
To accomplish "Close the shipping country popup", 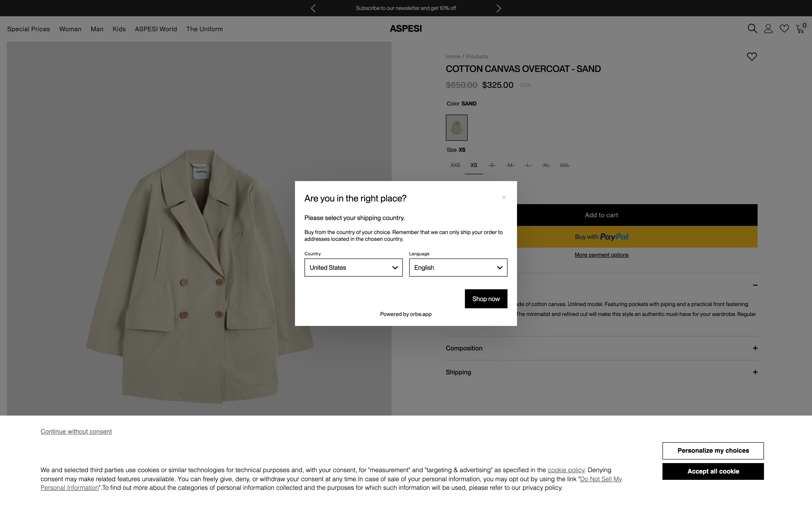I will 504,198.
